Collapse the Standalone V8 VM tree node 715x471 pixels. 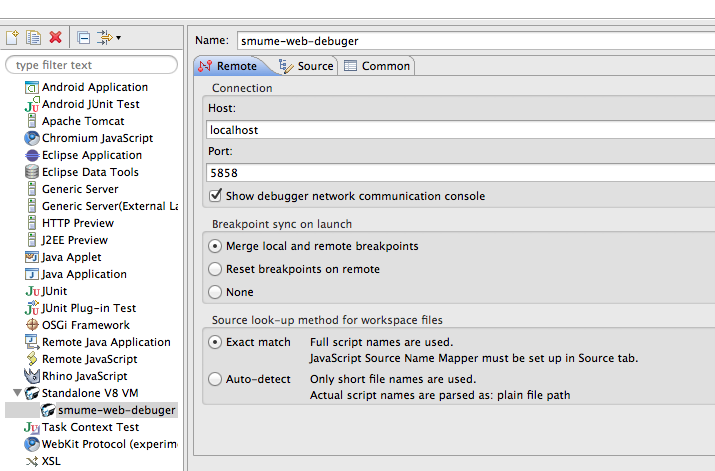[x=17, y=393]
